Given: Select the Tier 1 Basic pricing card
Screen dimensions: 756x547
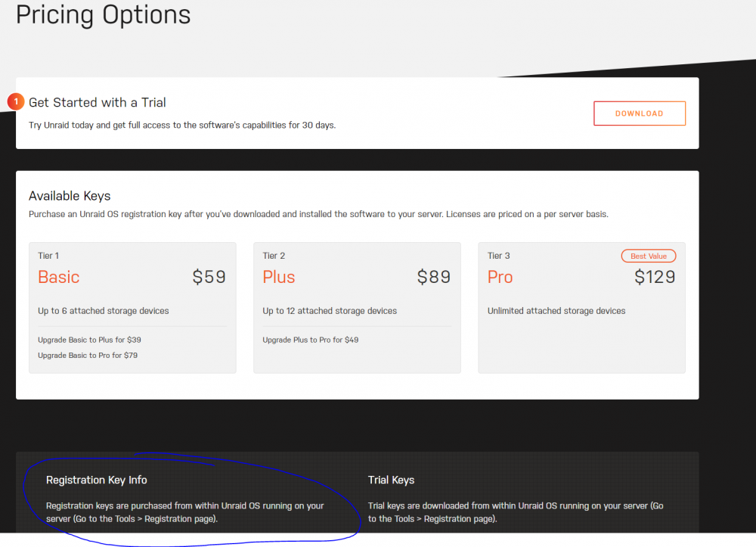Looking at the screenshot, I should tap(132, 308).
